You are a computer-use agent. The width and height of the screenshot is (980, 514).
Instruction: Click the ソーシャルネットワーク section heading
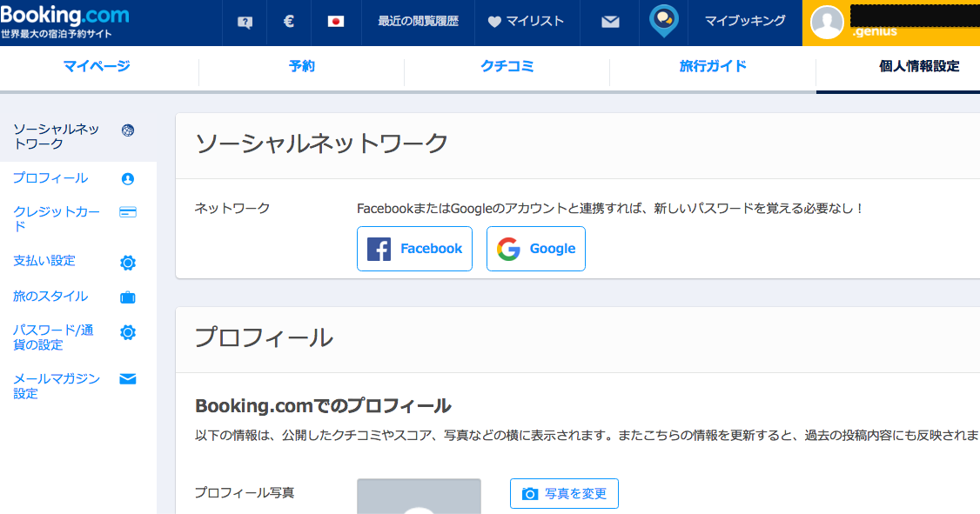(321, 144)
